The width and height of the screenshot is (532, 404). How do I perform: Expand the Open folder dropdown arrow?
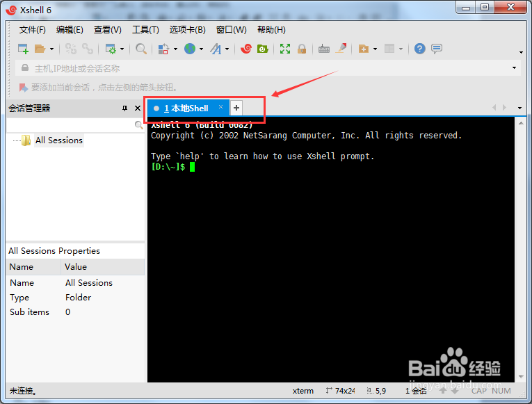51,49
